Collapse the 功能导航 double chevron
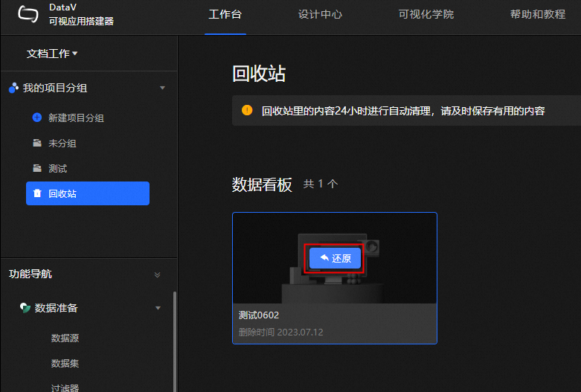This screenshot has width=581, height=392. (x=157, y=274)
